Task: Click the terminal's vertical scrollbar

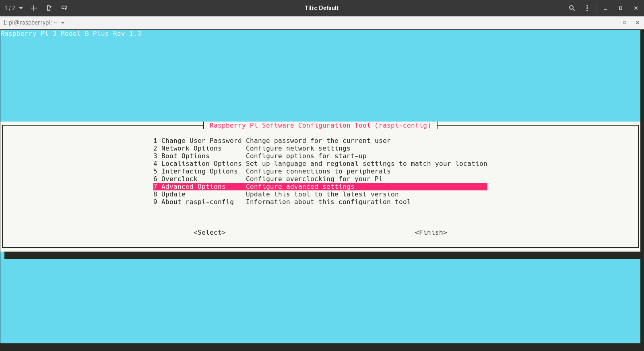Action: (x=642, y=186)
